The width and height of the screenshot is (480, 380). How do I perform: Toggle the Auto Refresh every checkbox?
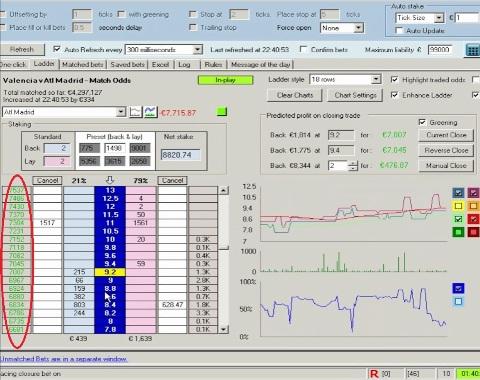tap(57, 49)
